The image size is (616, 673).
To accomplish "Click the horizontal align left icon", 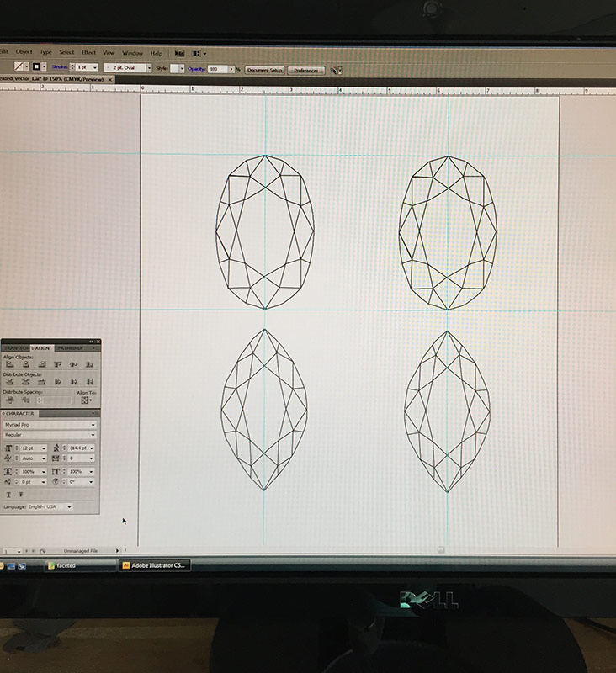I will pyautogui.click(x=9, y=364).
